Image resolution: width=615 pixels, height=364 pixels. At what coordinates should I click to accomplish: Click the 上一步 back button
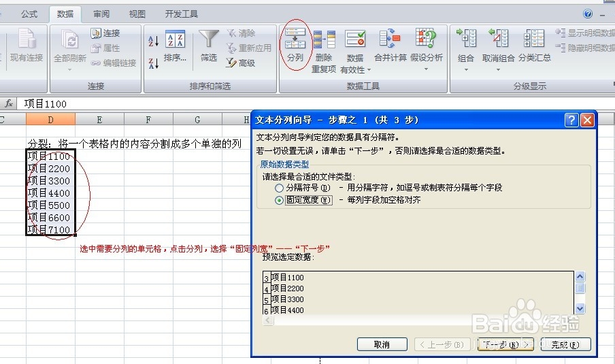point(442,344)
